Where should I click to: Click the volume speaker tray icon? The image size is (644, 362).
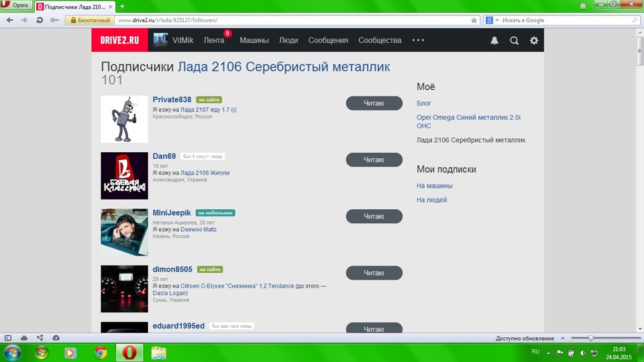582,353
